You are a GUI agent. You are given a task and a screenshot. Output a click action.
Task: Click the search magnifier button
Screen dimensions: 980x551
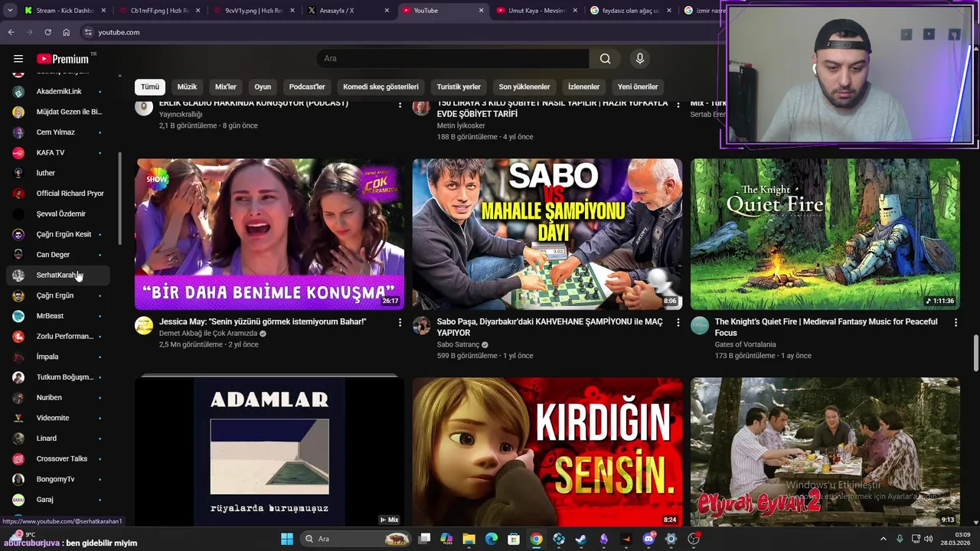point(605,59)
